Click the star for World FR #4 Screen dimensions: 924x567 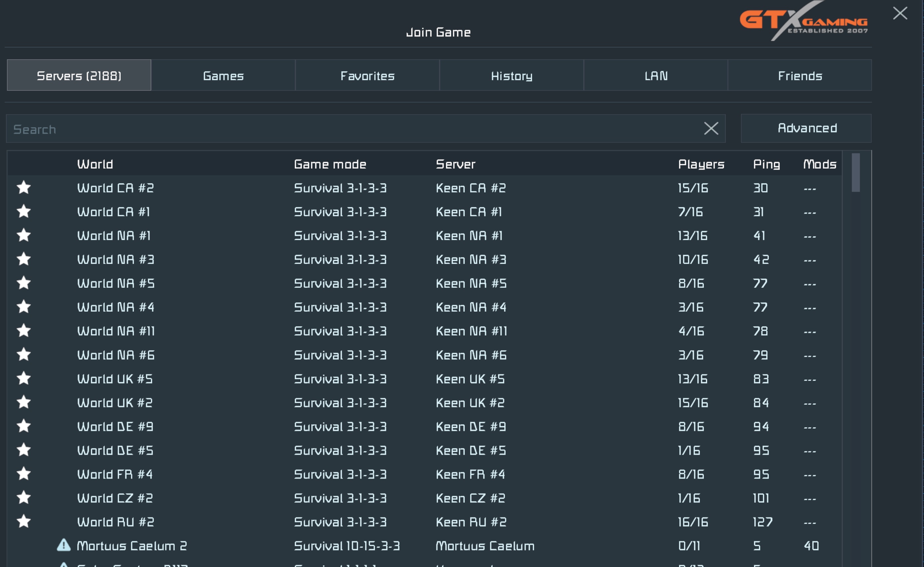pyautogui.click(x=24, y=474)
